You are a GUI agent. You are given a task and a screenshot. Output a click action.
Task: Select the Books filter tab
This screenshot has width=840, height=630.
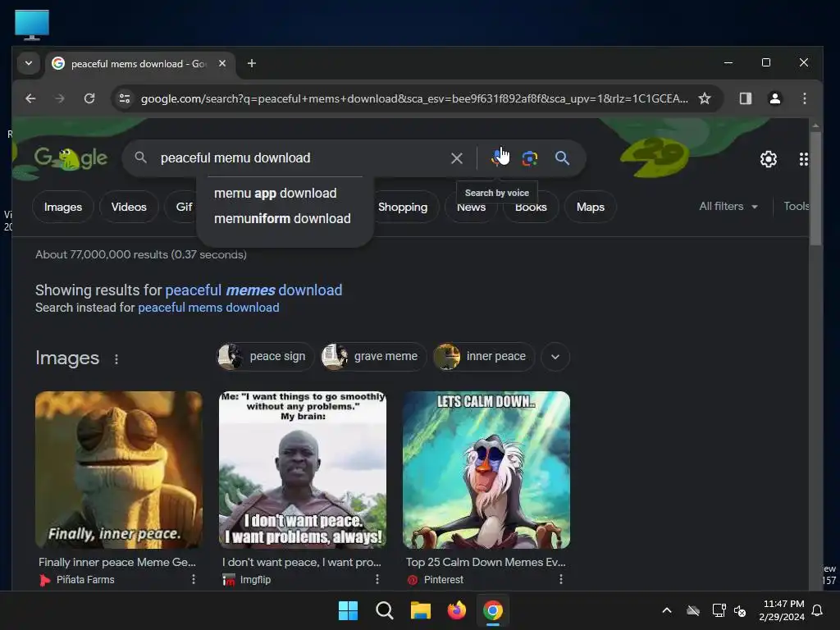[531, 209]
